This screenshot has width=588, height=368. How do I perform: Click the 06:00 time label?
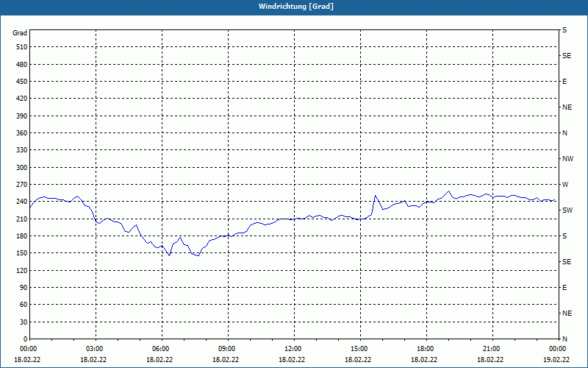(x=162, y=349)
